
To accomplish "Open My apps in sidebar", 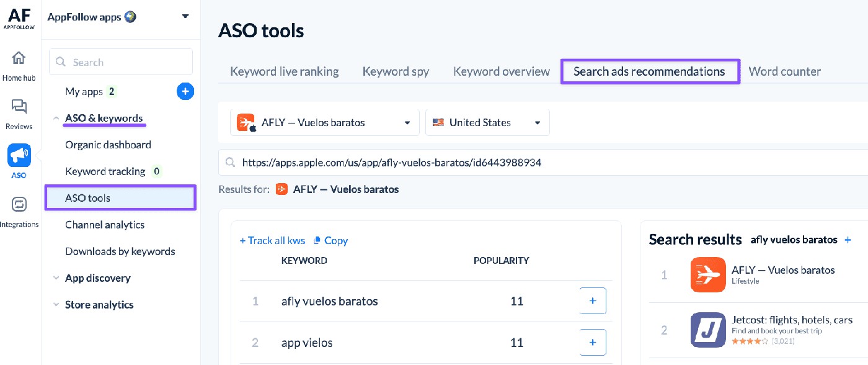I will [84, 91].
